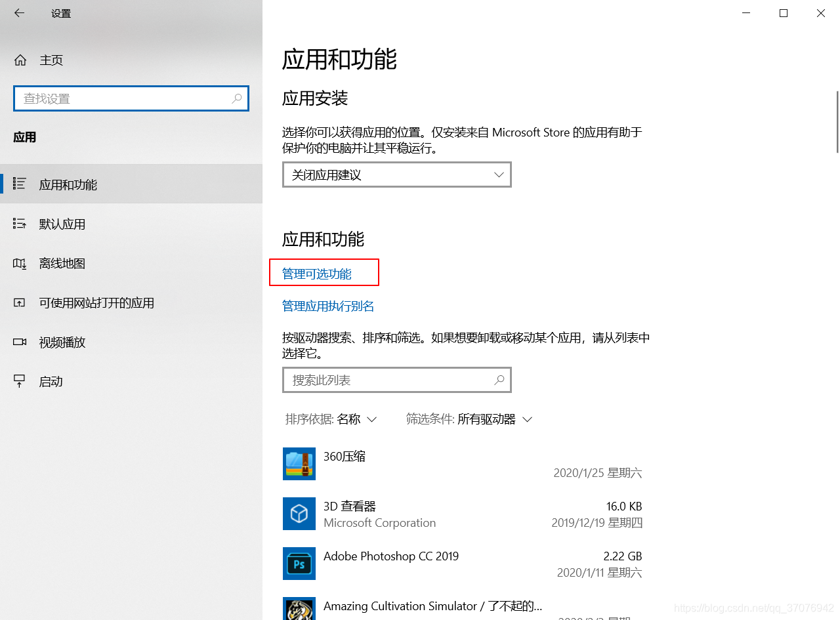Select the 360压缩 list entry name
The image size is (840, 620).
point(345,457)
